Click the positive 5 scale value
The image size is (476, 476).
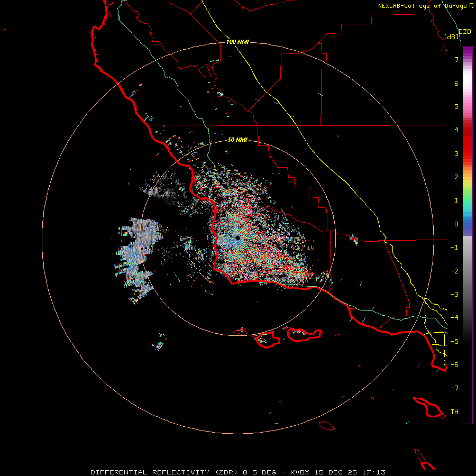pos(456,106)
